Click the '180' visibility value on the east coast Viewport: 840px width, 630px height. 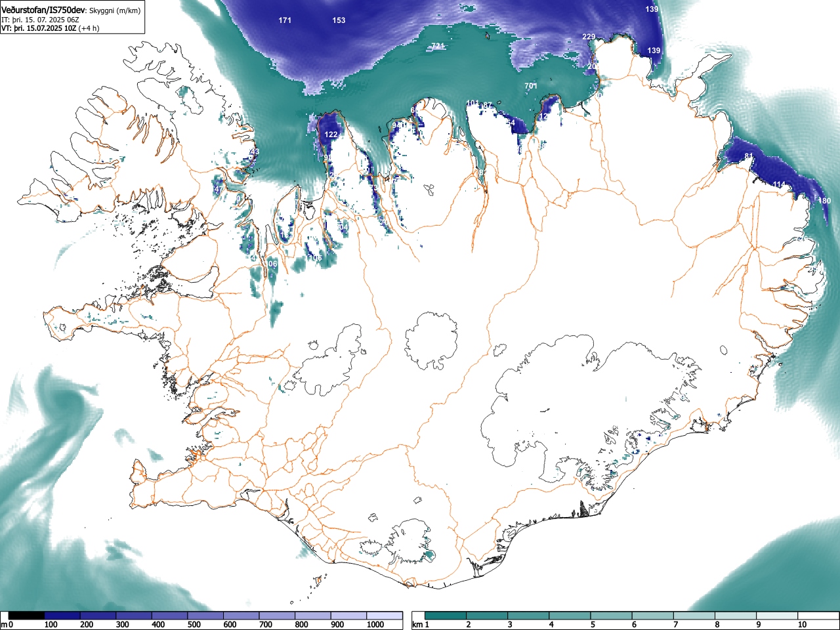point(824,201)
